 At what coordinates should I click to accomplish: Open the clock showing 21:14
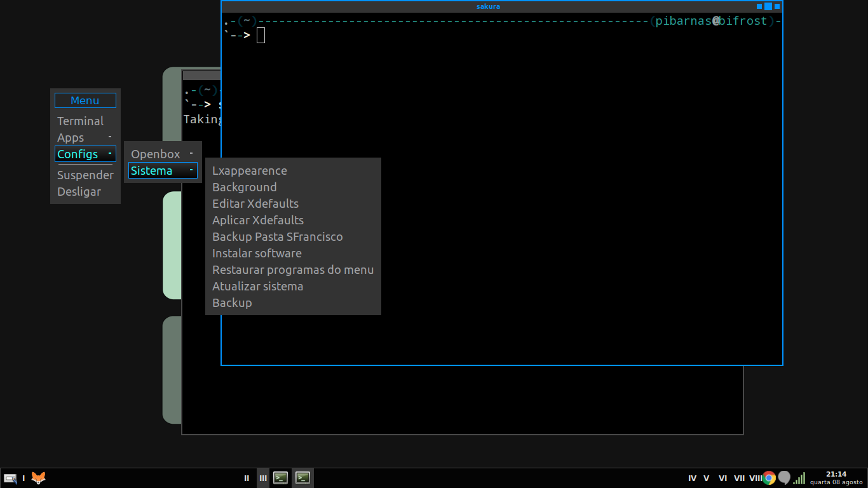(x=836, y=478)
